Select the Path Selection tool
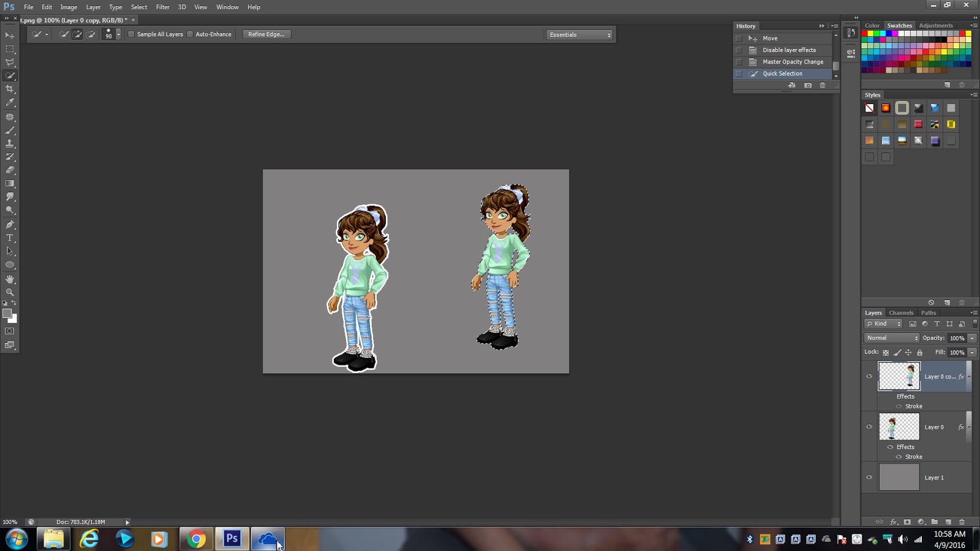The image size is (980, 551). tap(10, 252)
